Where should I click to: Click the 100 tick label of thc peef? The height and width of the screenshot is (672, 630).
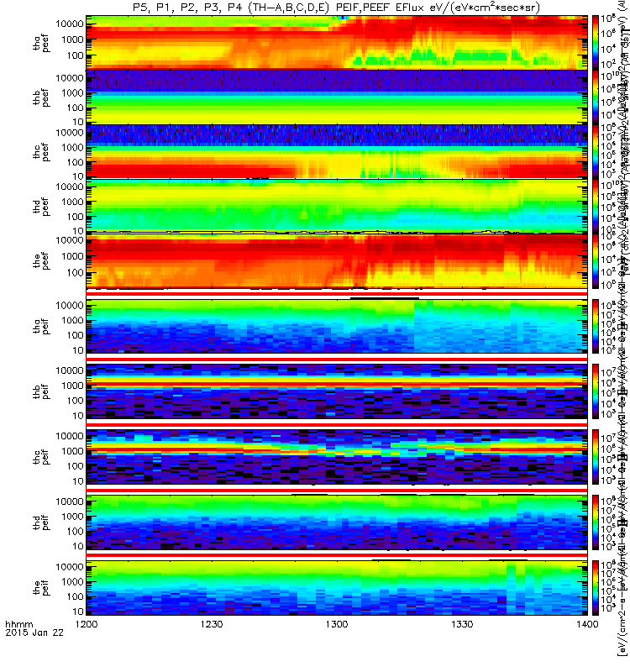point(75,162)
